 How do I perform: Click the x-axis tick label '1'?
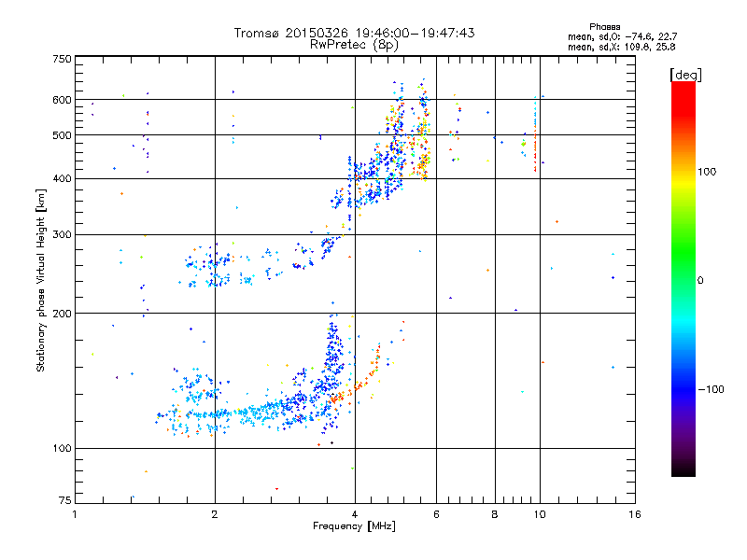[75, 514]
